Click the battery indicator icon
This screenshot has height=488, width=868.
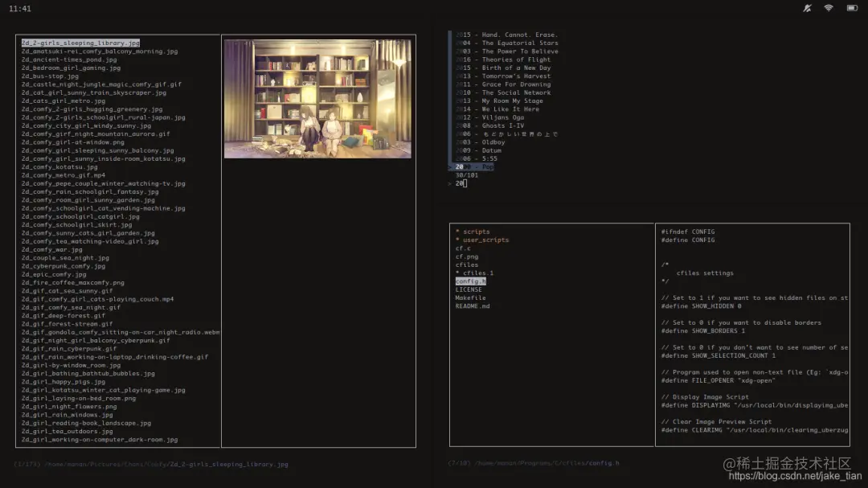tap(852, 8)
